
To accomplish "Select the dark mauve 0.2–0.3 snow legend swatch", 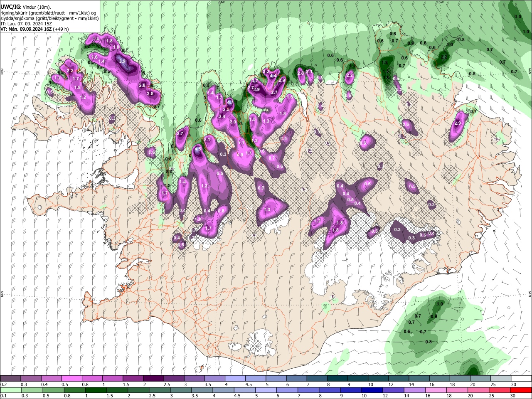I will click(x=10, y=378).
